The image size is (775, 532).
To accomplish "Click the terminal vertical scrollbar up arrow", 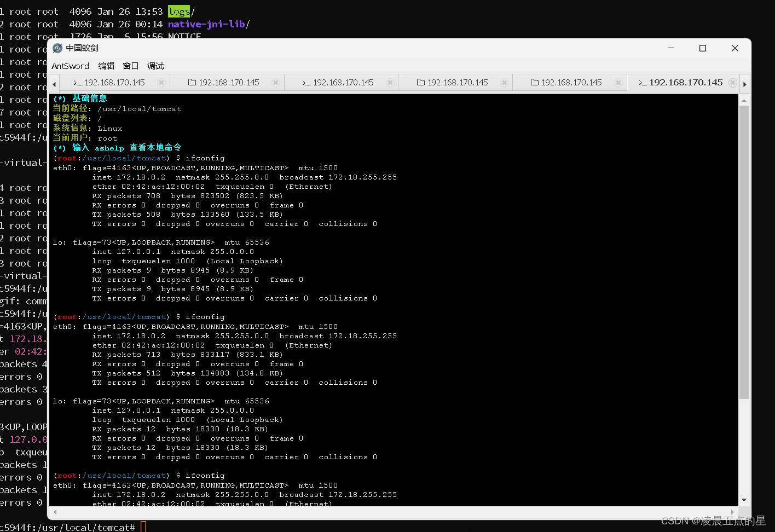I will tap(744, 101).
